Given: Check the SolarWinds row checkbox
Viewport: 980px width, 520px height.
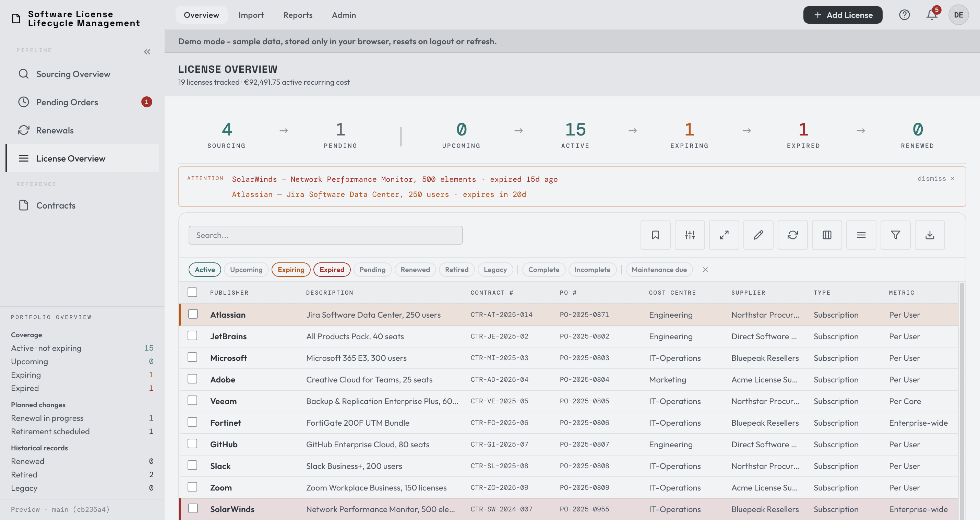Looking at the screenshot, I should [193, 508].
